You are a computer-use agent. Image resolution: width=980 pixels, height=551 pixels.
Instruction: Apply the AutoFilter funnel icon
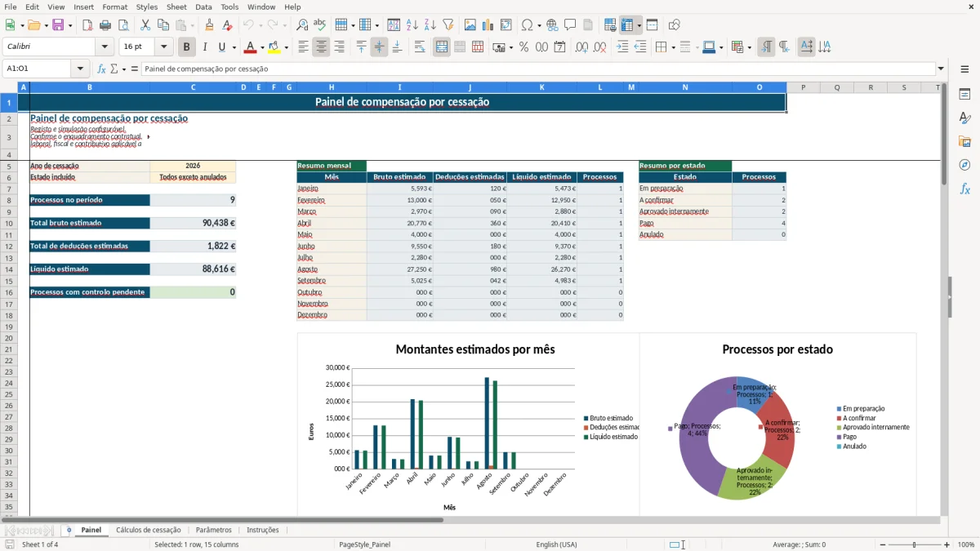[x=448, y=25]
